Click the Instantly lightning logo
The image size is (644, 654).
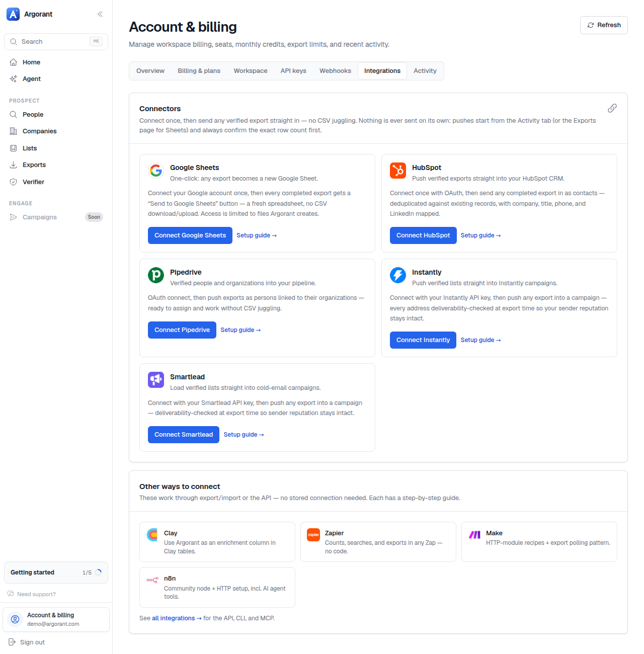(398, 275)
